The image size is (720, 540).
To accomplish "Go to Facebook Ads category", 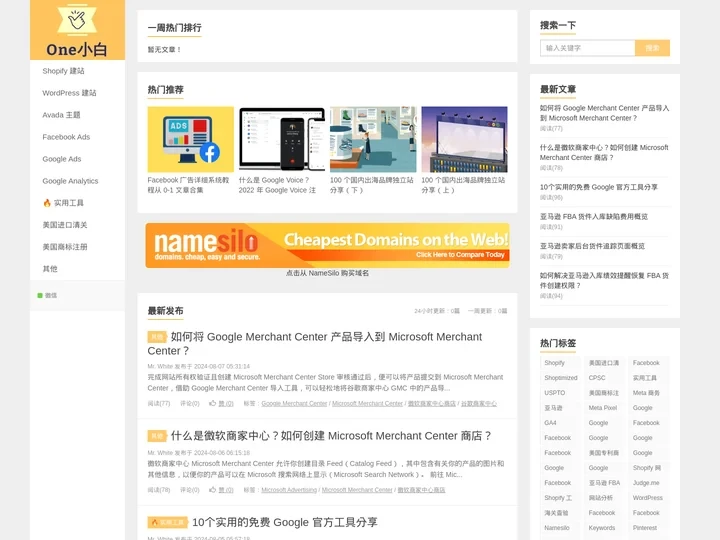I will (x=66, y=137).
